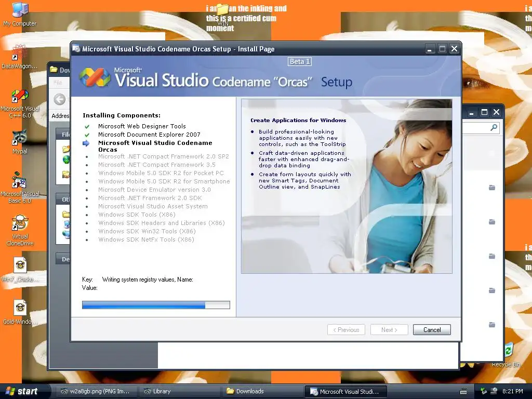
Task: Click the grayed-out Next button
Action: tap(389, 329)
